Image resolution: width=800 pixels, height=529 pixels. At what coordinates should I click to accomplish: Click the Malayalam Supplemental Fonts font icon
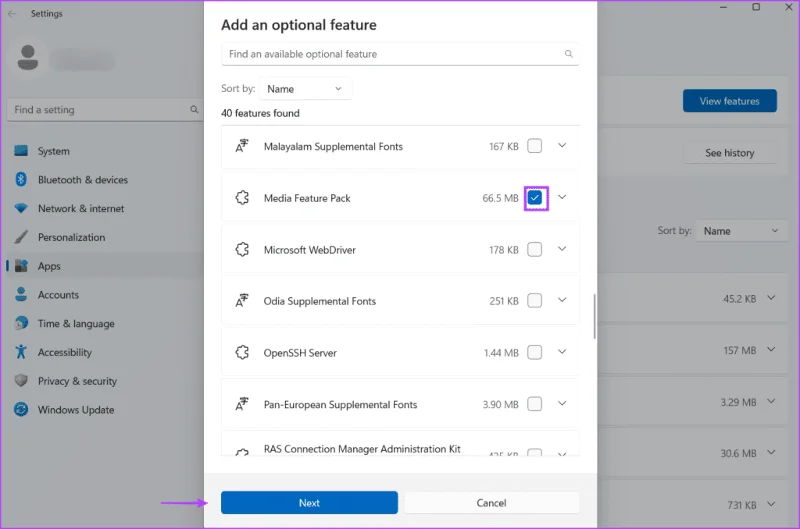click(242, 146)
